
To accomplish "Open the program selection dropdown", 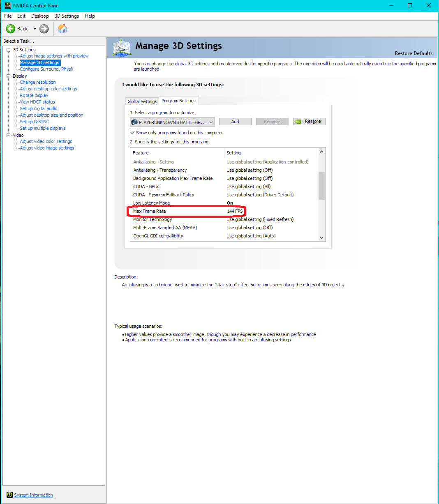I will [211, 122].
